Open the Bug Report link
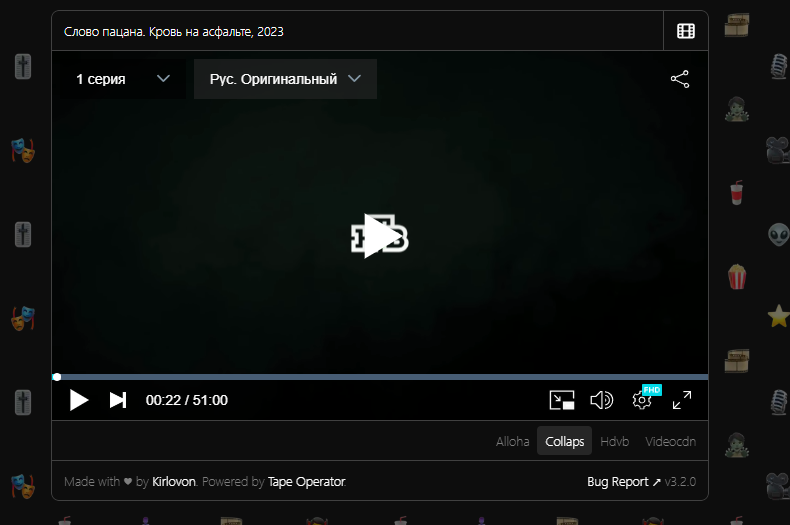 [x=623, y=482]
